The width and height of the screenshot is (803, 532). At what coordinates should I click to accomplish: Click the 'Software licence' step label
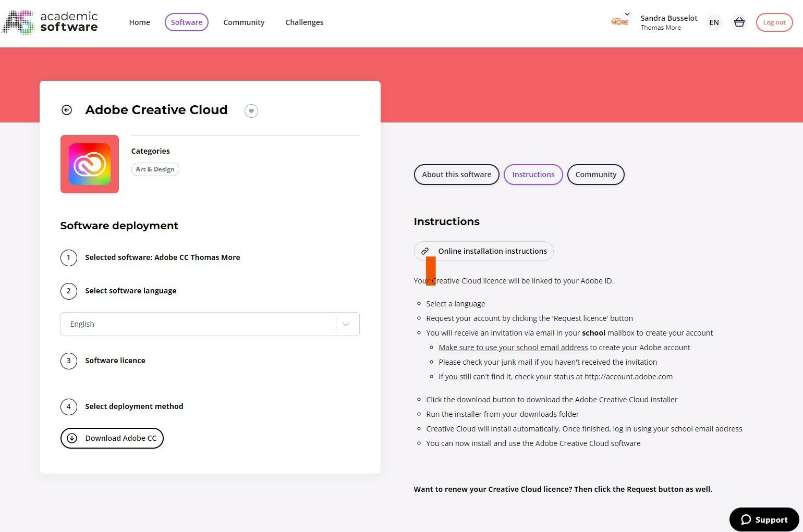[115, 361]
